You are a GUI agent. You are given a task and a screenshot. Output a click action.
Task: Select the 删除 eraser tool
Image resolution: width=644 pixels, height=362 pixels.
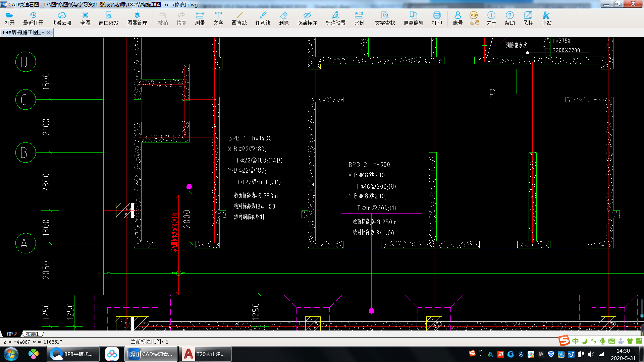coord(284,18)
